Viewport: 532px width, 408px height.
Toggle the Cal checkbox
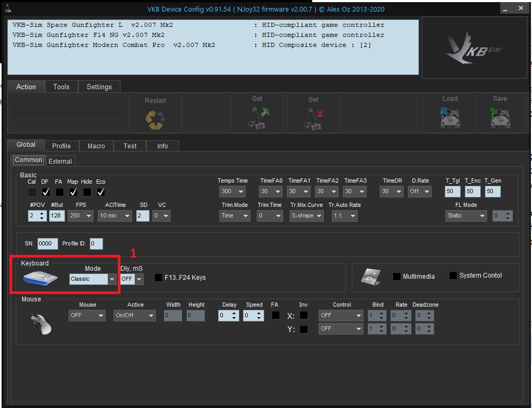(x=32, y=192)
